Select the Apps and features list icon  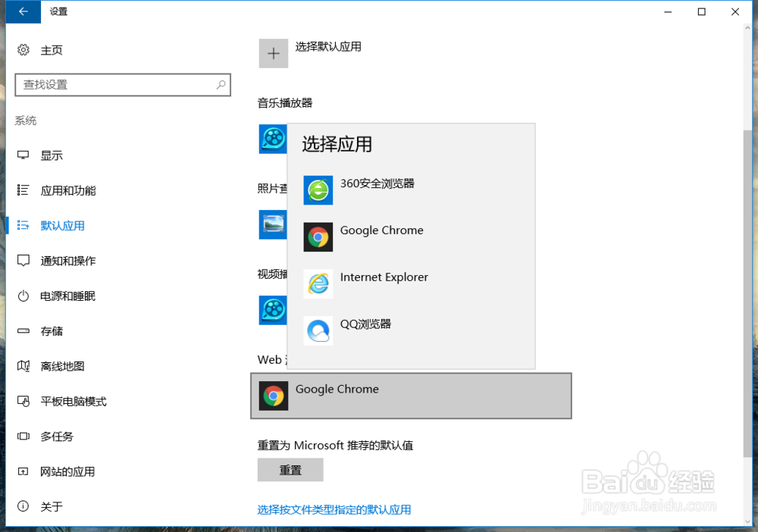click(x=23, y=190)
